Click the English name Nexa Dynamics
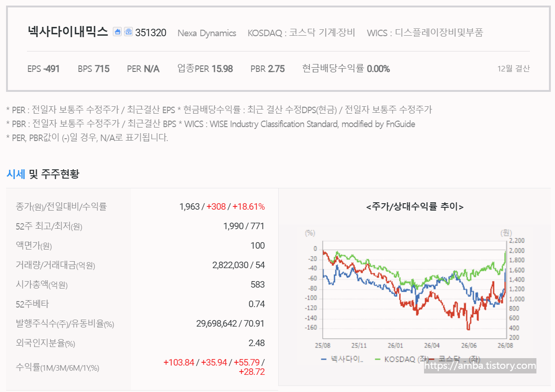 pyautogui.click(x=207, y=33)
